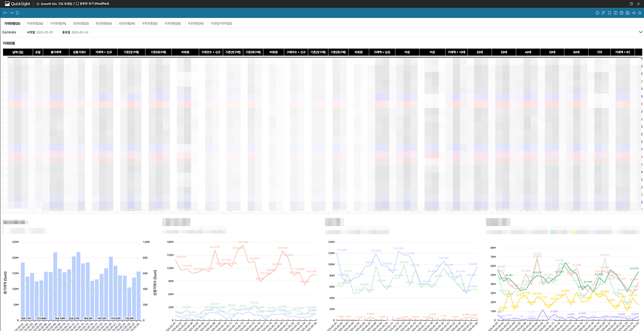Click the 날짜 (일) column header
The width and height of the screenshot is (644, 331).
17,52
